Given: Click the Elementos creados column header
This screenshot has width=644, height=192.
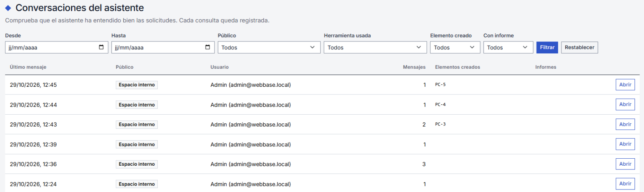Looking at the screenshot, I should [458, 67].
